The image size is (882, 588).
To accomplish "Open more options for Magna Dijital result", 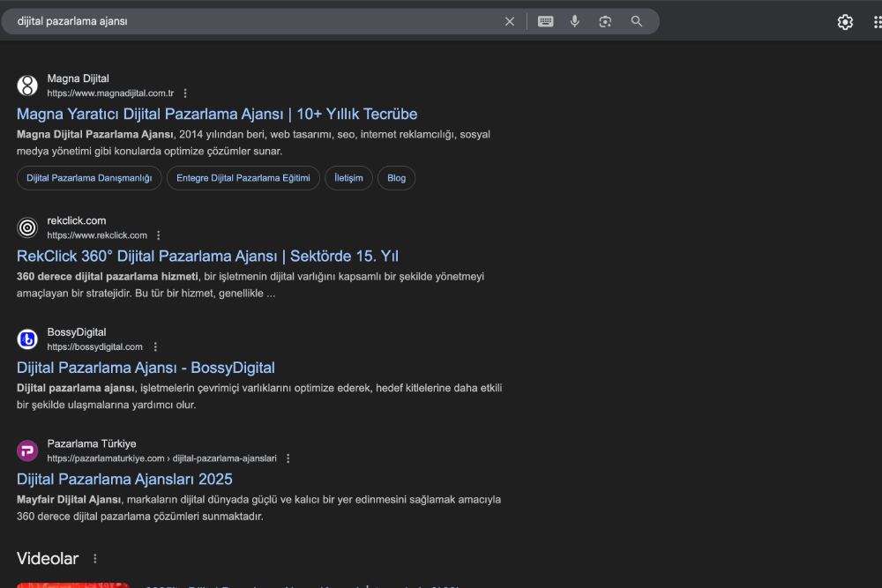I will [185, 93].
